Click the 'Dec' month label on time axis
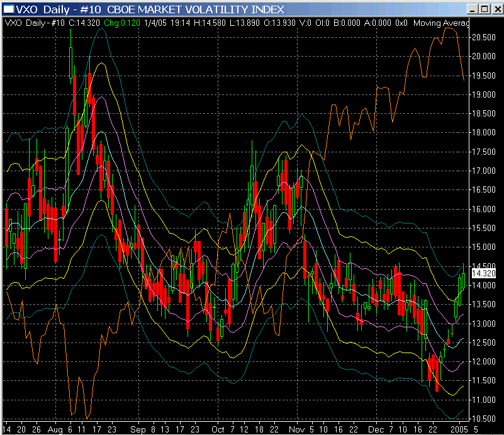 pyautogui.click(x=376, y=429)
